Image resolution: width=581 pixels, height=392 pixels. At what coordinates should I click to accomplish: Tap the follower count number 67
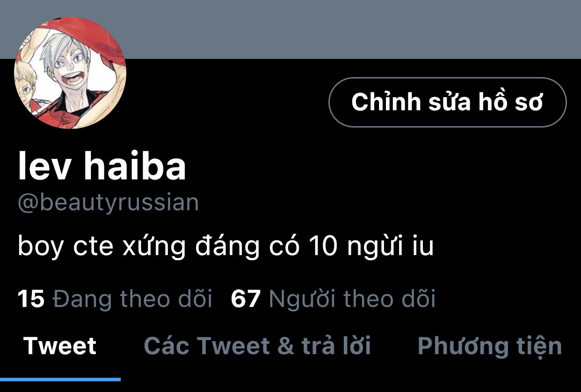[246, 299]
